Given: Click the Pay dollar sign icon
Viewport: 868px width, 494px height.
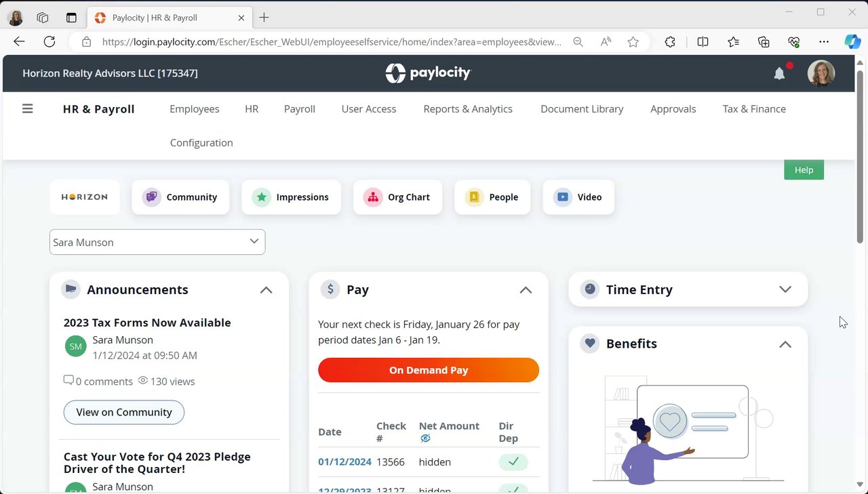Looking at the screenshot, I should pyautogui.click(x=330, y=289).
